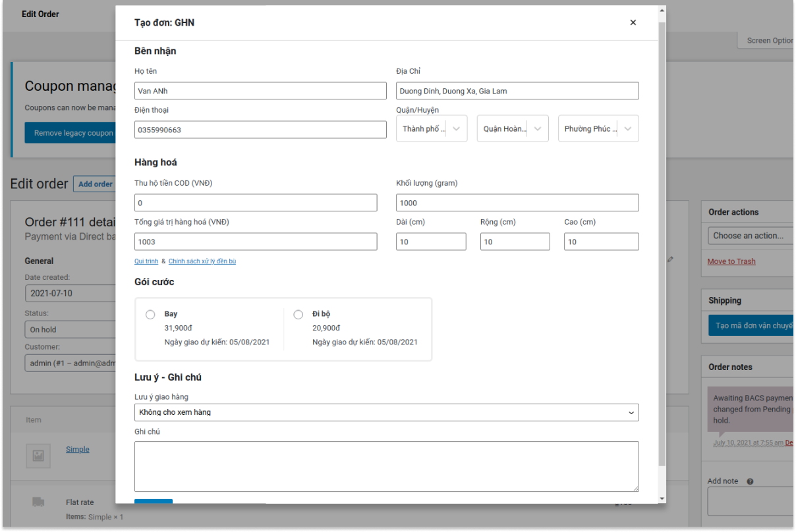Viewport: 796px width, 532px height.
Task: Open Chính sách xử lý đền bù link
Action: (x=202, y=261)
